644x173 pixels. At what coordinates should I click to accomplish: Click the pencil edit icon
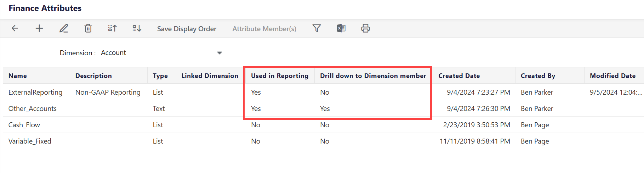(x=64, y=28)
